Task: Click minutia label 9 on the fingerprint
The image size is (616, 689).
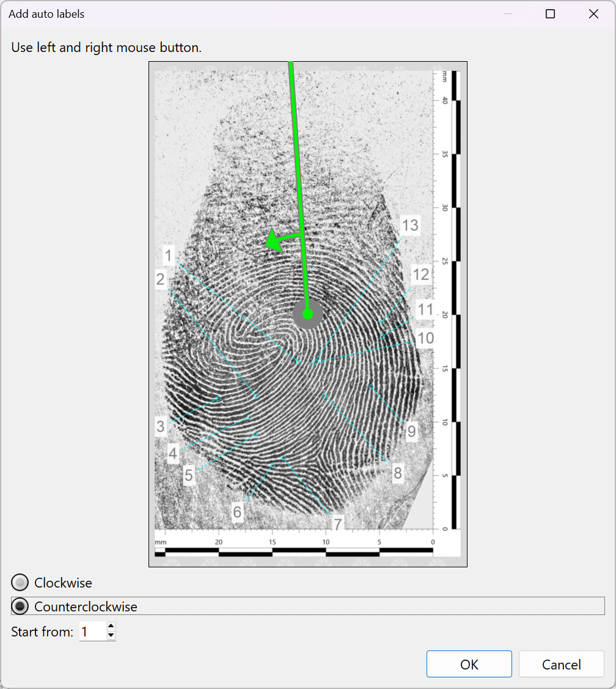Action: tap(411, 432)
